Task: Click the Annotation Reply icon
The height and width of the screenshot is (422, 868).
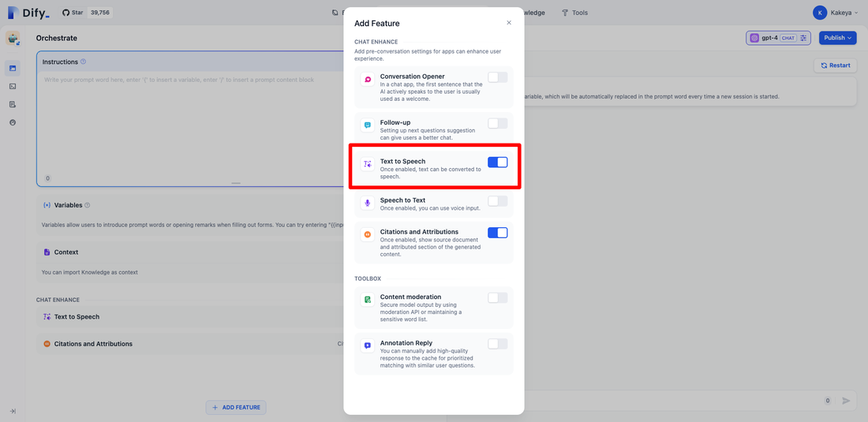Action: click(368, 345)
